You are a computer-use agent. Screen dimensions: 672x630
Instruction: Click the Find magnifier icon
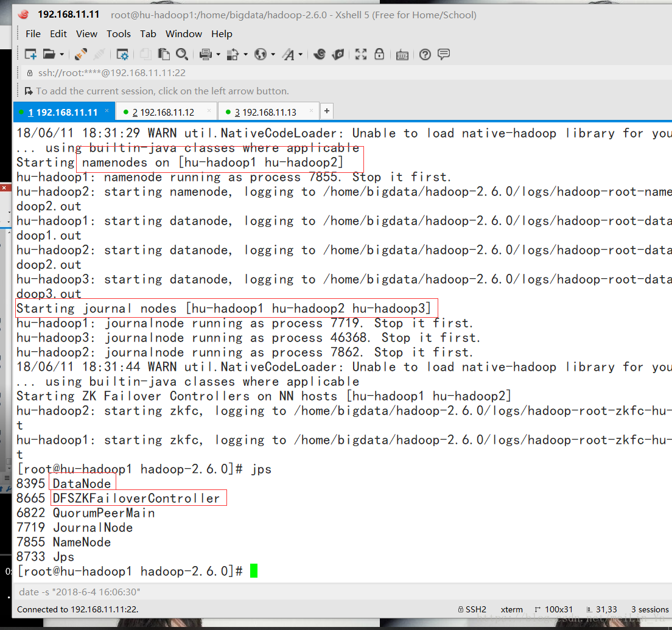(x=182, y=54)
